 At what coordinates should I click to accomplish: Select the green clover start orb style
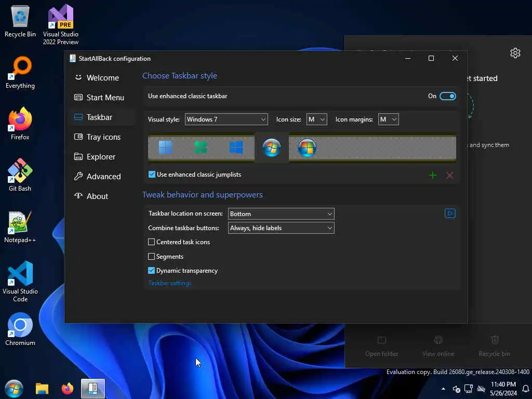tap(201, 148)
